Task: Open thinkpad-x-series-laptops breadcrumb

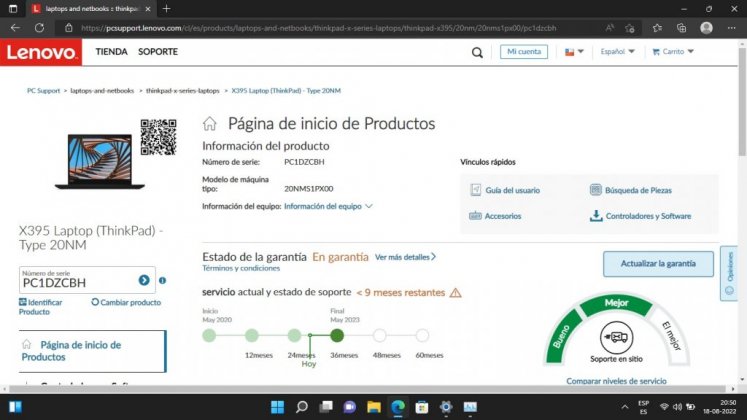Action: [182, 90]
